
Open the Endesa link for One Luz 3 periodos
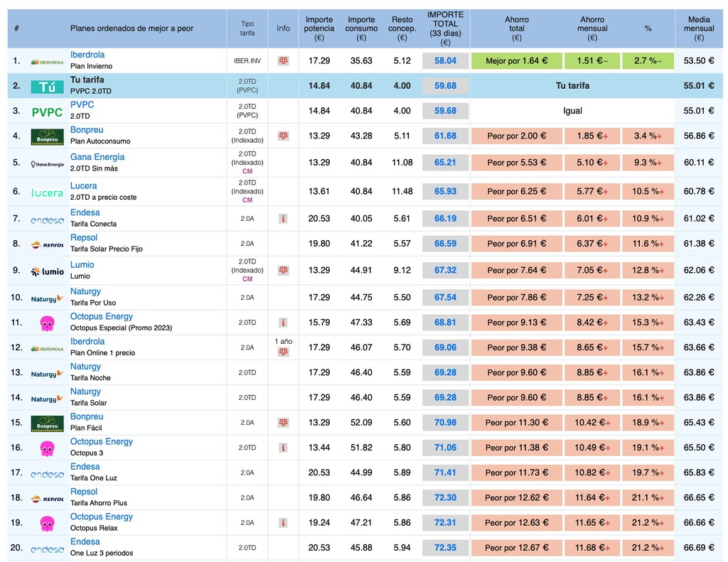[85, 541]
